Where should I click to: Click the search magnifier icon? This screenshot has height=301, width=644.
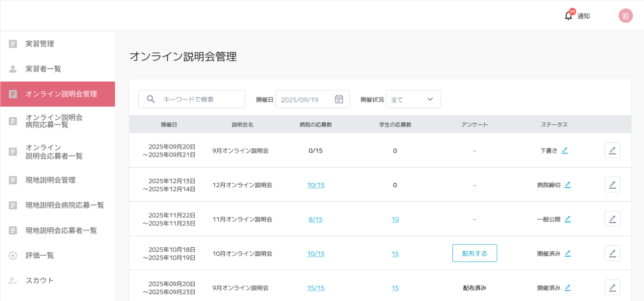pos(151,99)
